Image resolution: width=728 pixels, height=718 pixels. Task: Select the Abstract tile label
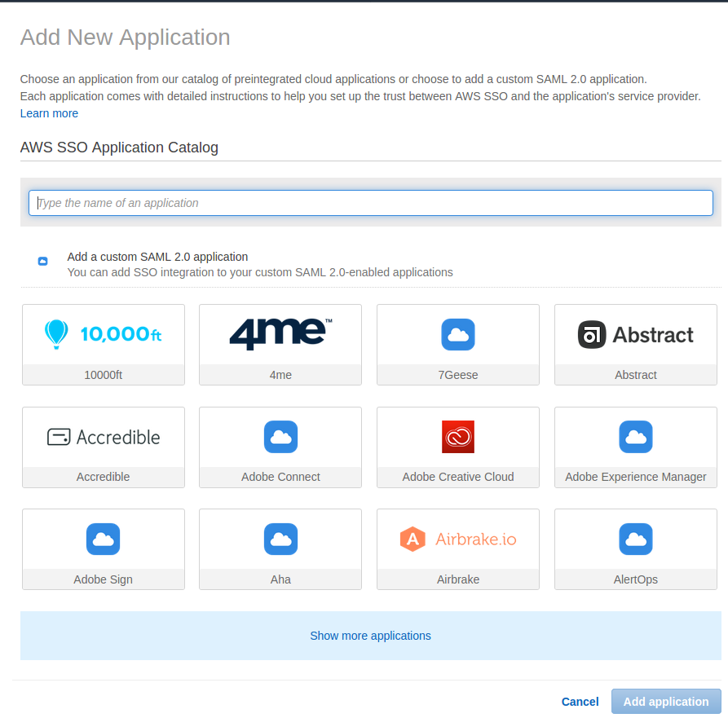pyautogui.click(x=635, y=375)
